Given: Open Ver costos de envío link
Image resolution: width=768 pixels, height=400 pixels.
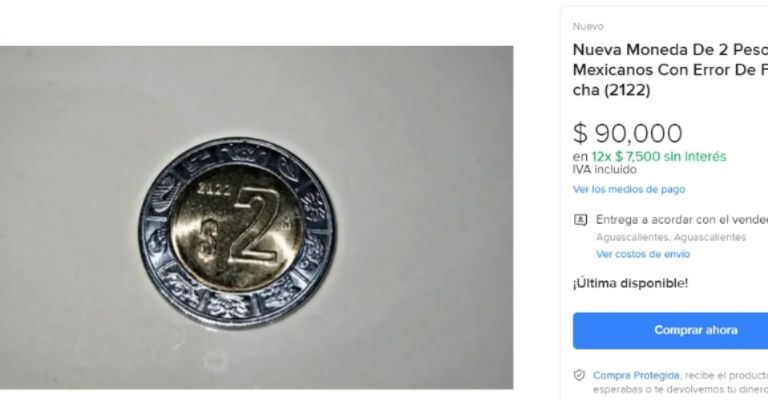Looking at the screenshot, I should point(643,254).
